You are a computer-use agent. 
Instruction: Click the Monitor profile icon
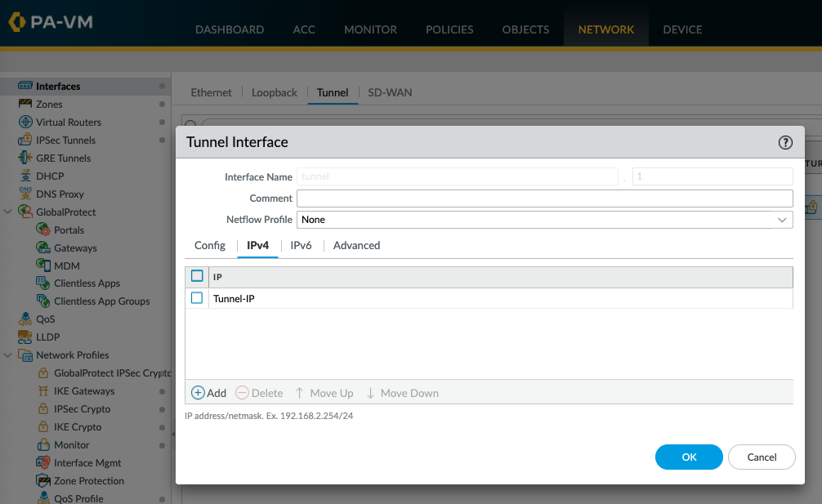[x=43, y=445]
